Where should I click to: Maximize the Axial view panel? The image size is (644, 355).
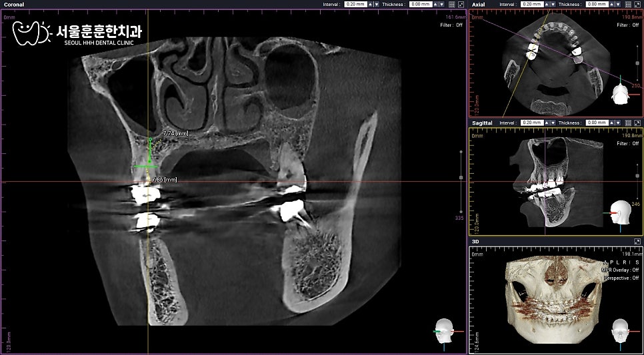[637, 5]
